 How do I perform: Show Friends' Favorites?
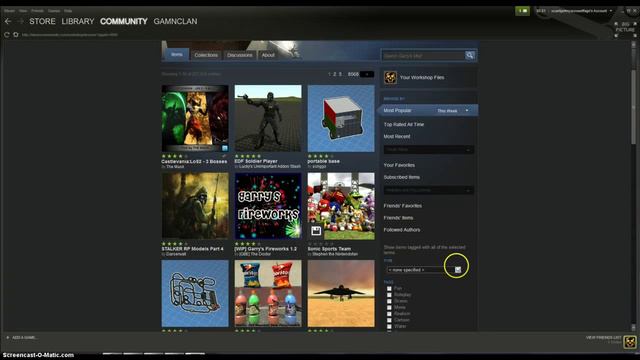(x=402, y=206)
